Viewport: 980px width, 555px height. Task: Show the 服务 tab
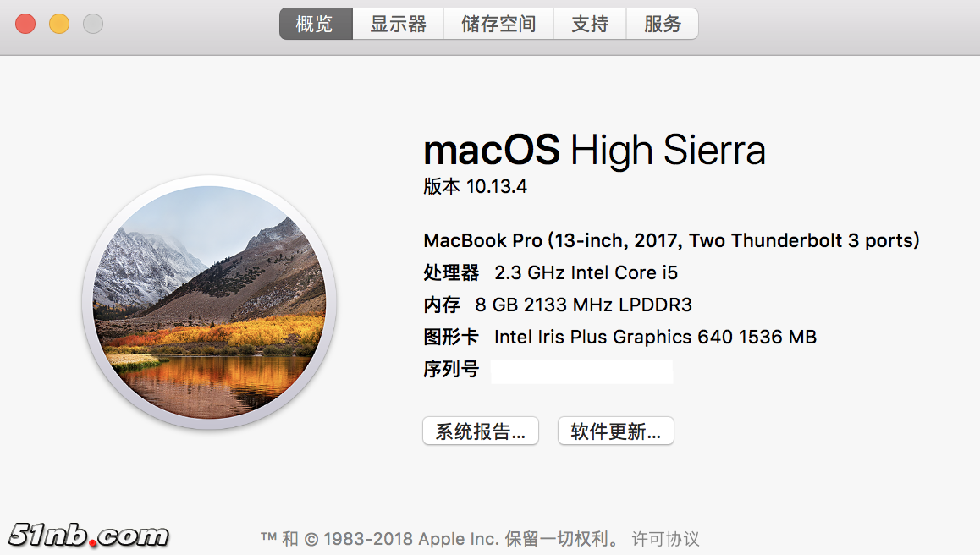pyautogui.click(x=662, y=25)
